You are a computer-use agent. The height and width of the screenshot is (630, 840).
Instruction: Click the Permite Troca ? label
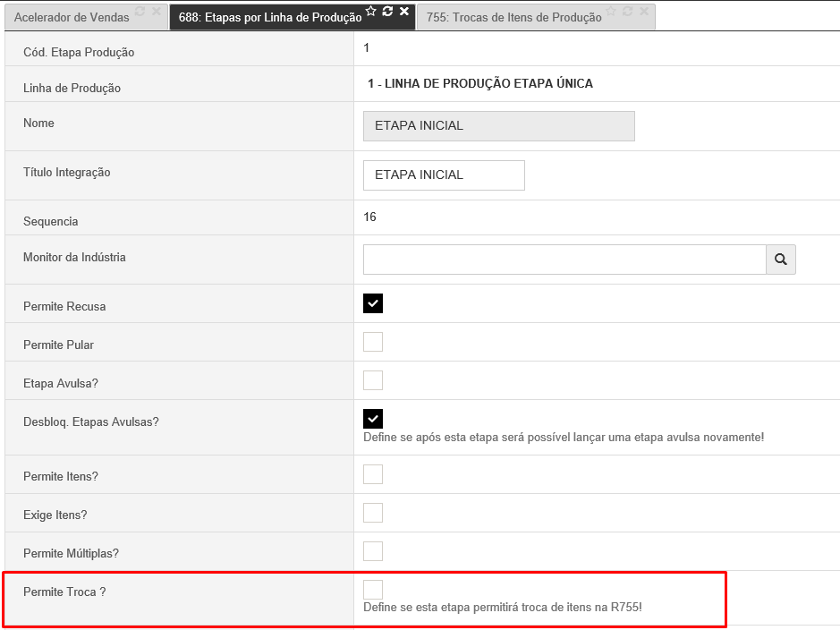pyautogui.click(x=64, y=592)
